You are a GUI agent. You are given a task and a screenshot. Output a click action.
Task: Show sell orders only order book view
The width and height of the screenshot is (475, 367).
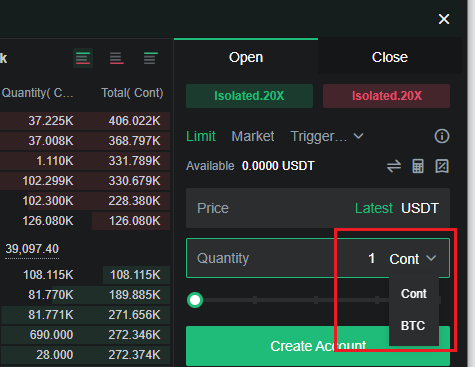[x=117, y=58]
